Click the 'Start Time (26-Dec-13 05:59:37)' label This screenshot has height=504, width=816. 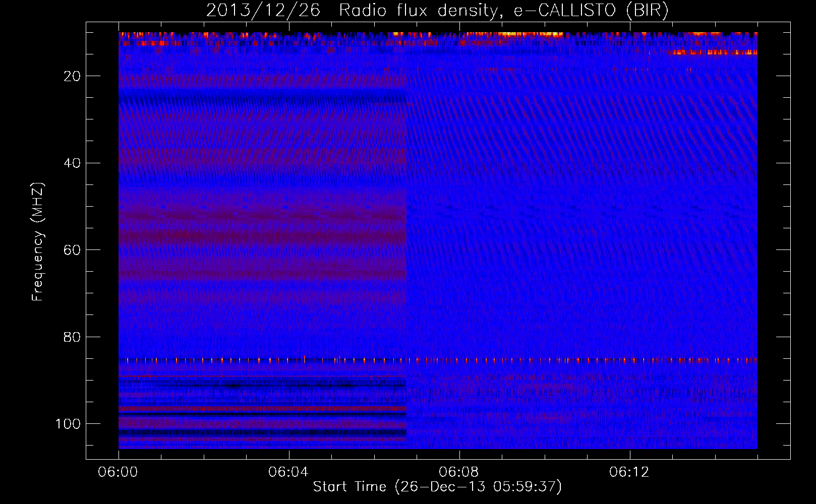(x=437, y=487)
